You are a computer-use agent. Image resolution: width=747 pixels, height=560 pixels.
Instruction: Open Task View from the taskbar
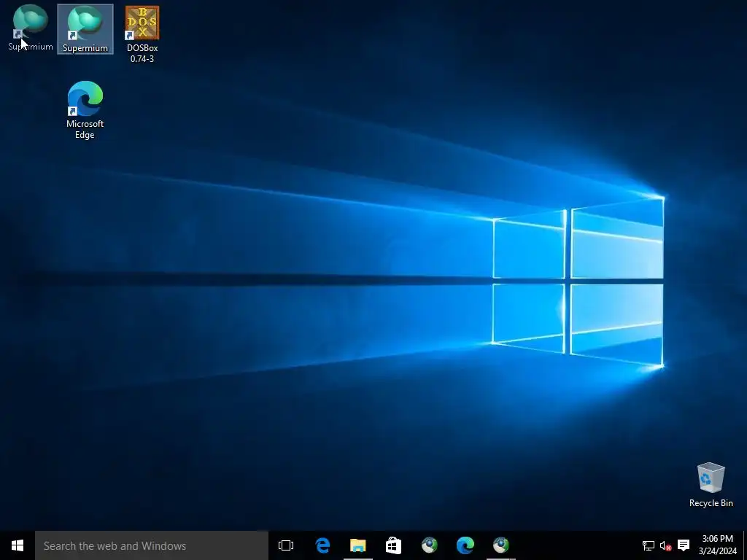tap(286, 545)
